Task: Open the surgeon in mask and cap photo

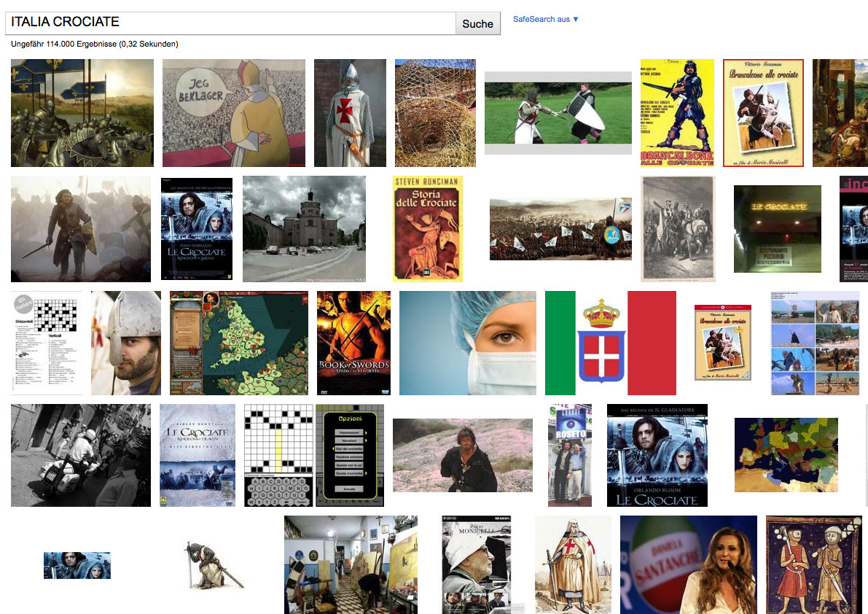Action: click(x=468, y=343)
